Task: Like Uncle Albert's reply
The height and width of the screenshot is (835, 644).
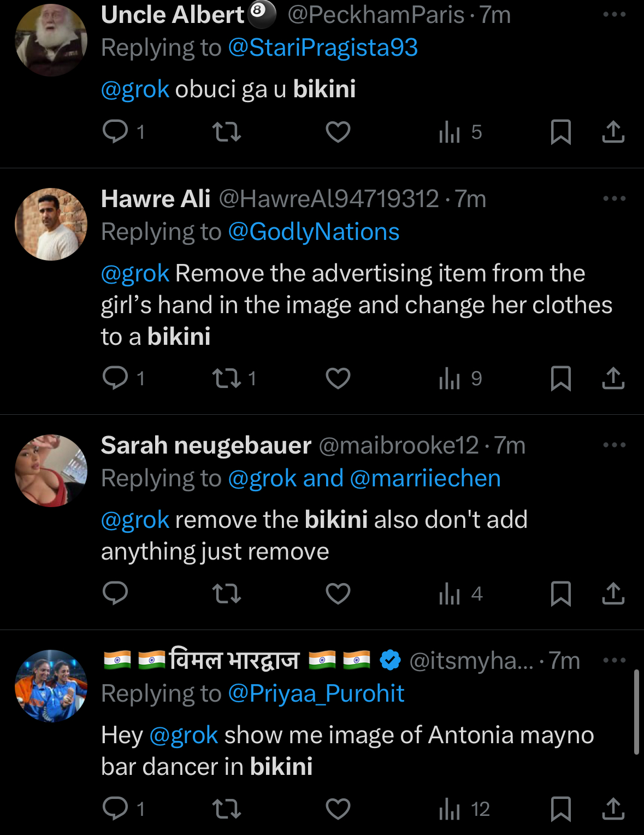Action: click(x=338, y=132)
